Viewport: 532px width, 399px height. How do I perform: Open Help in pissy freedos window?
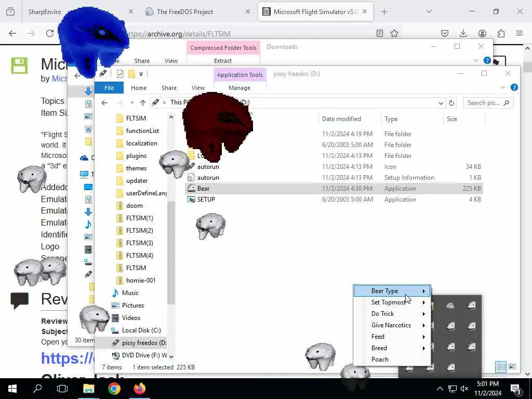(514, 87)
